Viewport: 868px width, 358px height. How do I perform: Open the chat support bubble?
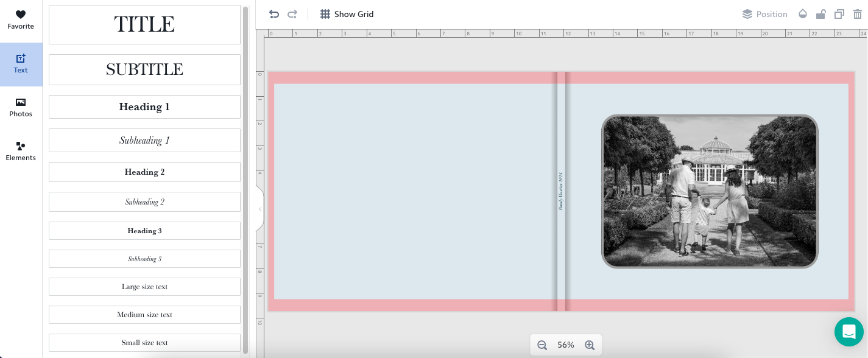(x=849, y=332)
